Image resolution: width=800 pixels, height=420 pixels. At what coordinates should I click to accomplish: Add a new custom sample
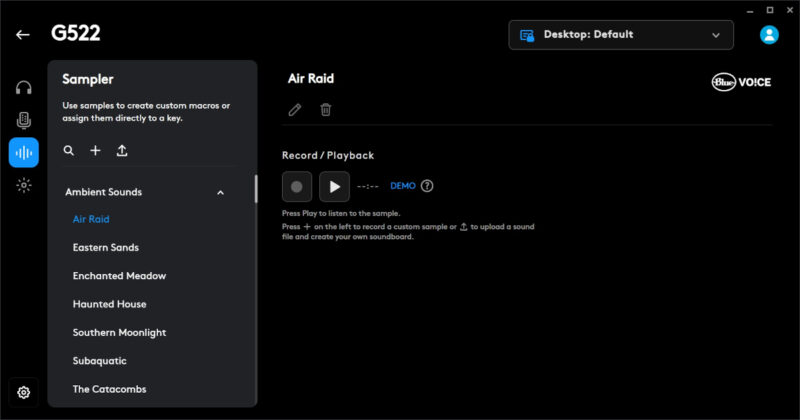click(x=95, y=151)
